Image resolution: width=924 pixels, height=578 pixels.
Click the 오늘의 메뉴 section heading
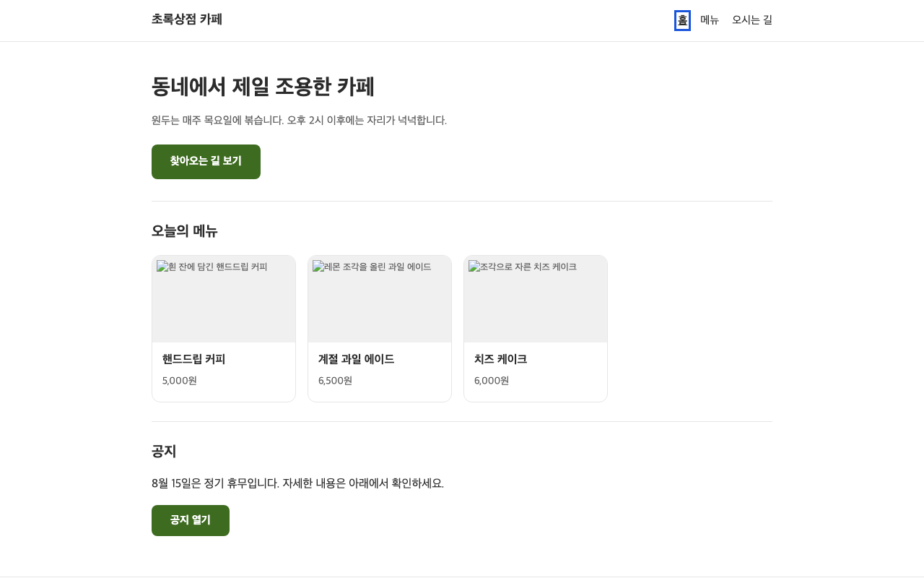click(x=184, y=231)
